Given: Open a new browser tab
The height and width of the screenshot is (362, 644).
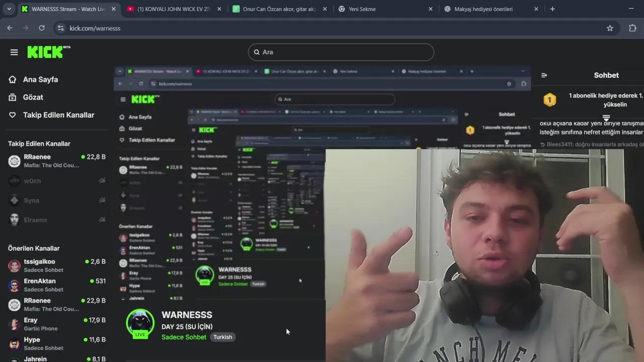Looking at the screenshot, I should tap(552, 9).
